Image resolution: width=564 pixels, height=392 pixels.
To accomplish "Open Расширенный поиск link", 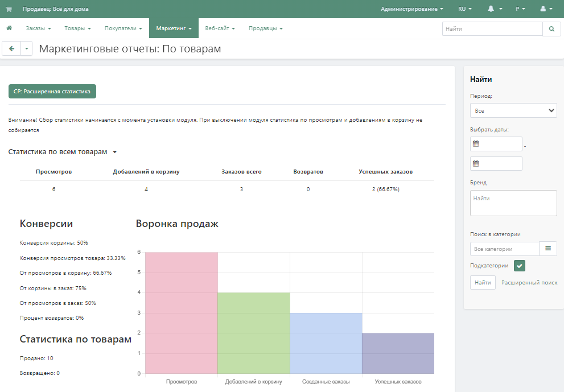I will pos(529,283).
